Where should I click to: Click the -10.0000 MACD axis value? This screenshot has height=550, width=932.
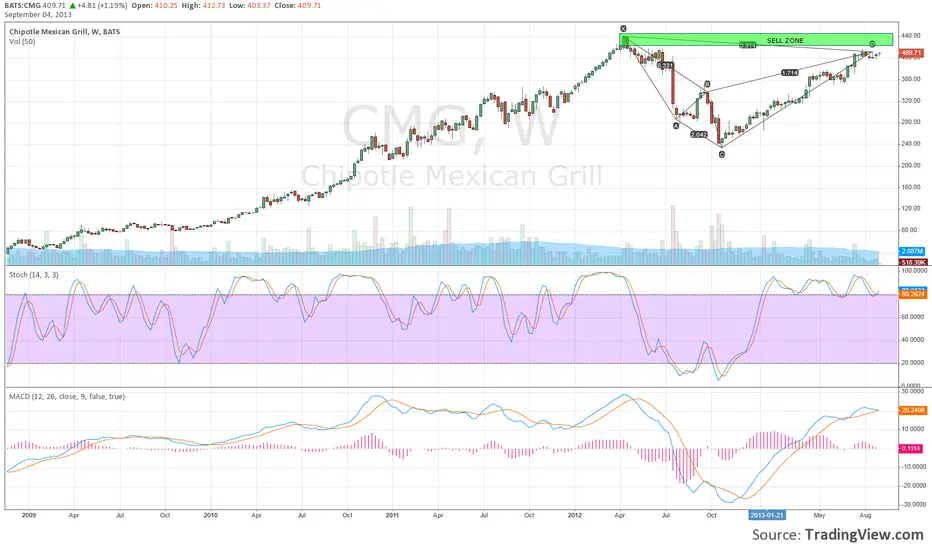point(913,467)
